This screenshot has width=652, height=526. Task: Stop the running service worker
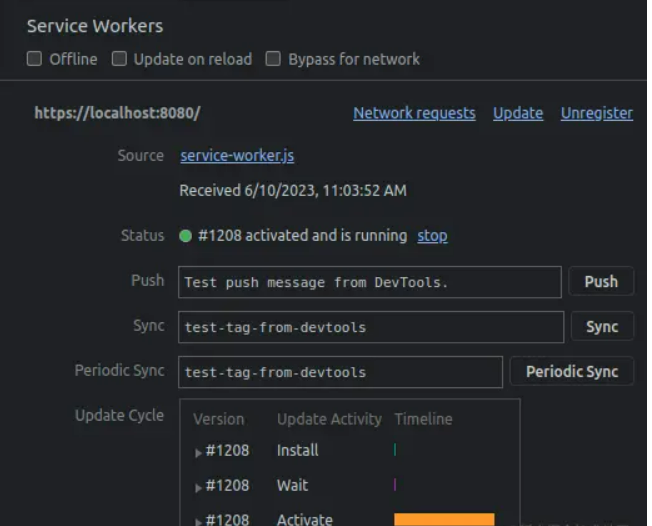coord(432,236)
